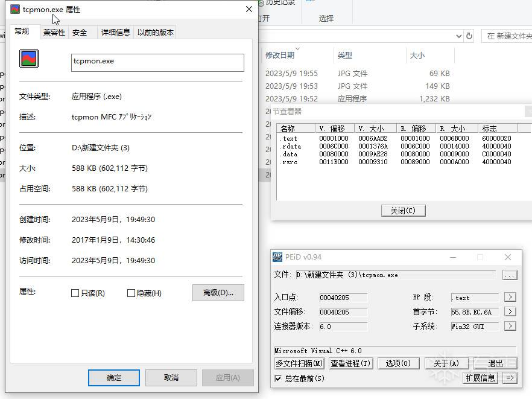Click the tcpmon.exe application icon in properties
Screen dimensions: 532x399
click(29, 59)
